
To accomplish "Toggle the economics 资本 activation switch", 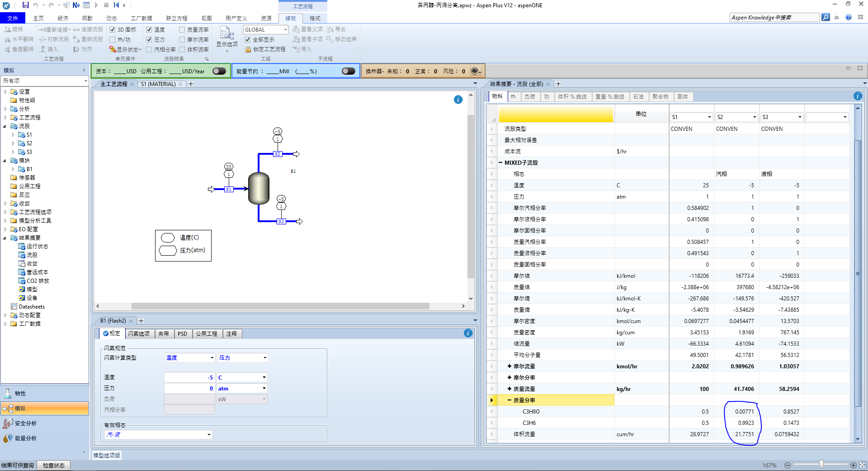I will pyautogui.click(x=219, y=71).
